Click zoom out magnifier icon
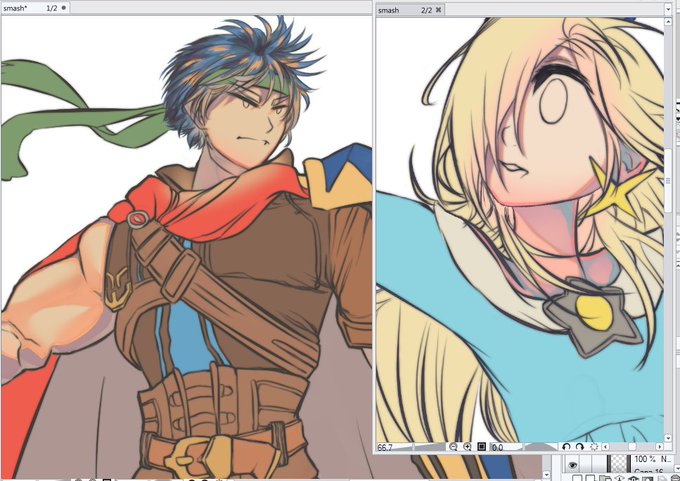The height and width of the screenshot is (481, 680). tap(453, 446)
